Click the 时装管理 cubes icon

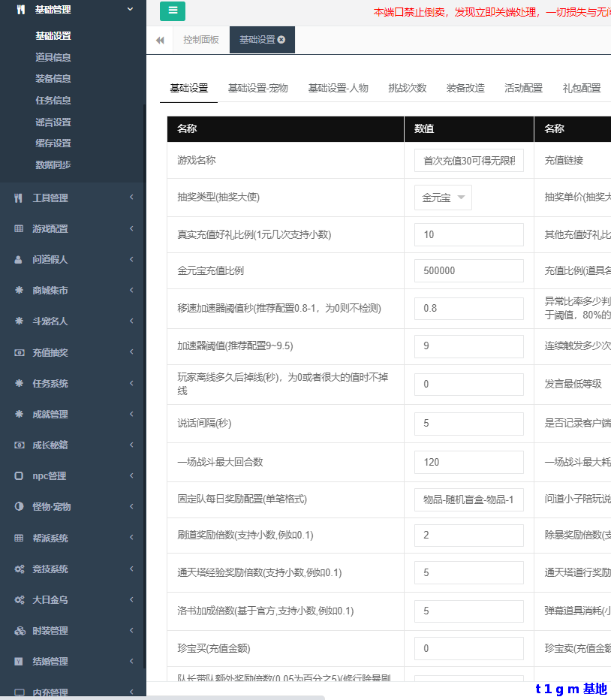(x=19, y=631)
